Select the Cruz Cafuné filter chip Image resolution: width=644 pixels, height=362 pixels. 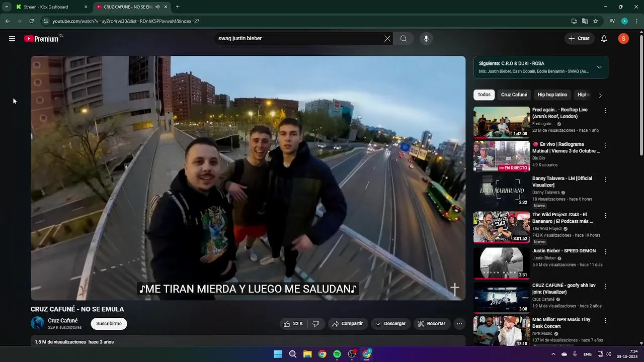(x=514, y=95)
